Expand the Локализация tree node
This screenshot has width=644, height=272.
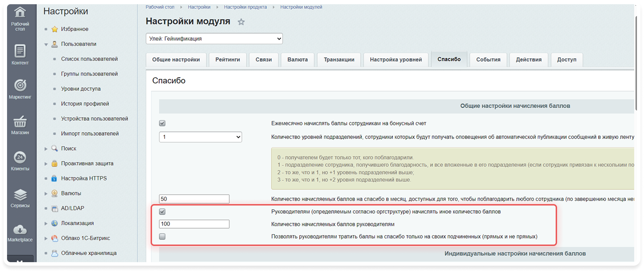(46, 223)
